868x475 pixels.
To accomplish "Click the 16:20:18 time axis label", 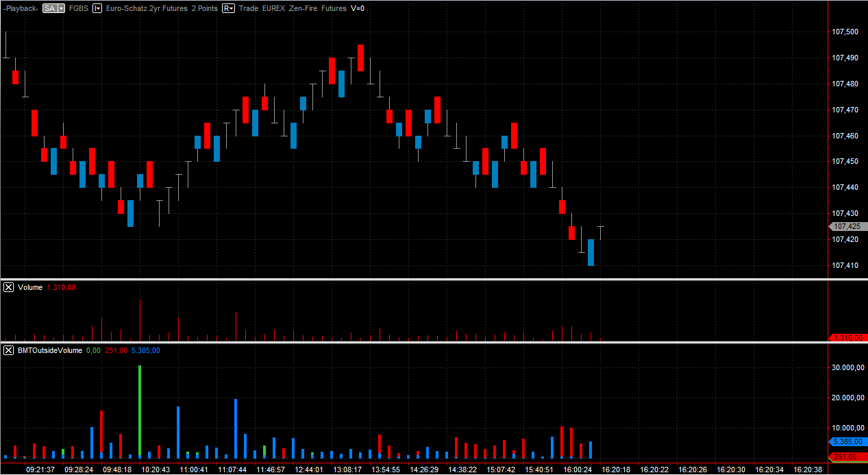I will [616, 470].
